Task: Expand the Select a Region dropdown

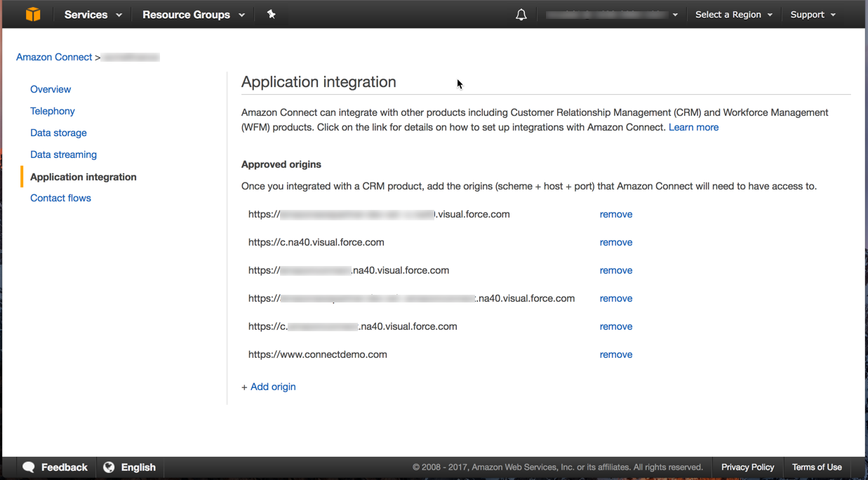Action: [733, 14]
